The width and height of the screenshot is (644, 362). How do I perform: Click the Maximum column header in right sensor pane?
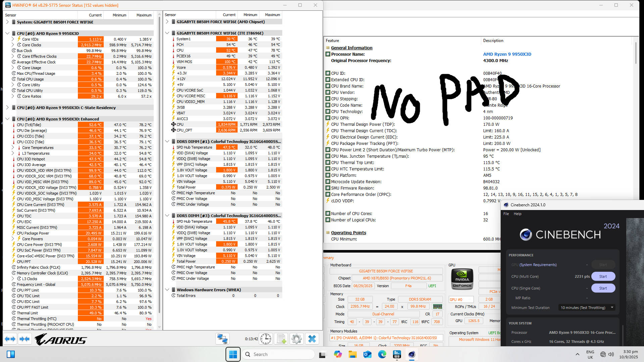270,15
